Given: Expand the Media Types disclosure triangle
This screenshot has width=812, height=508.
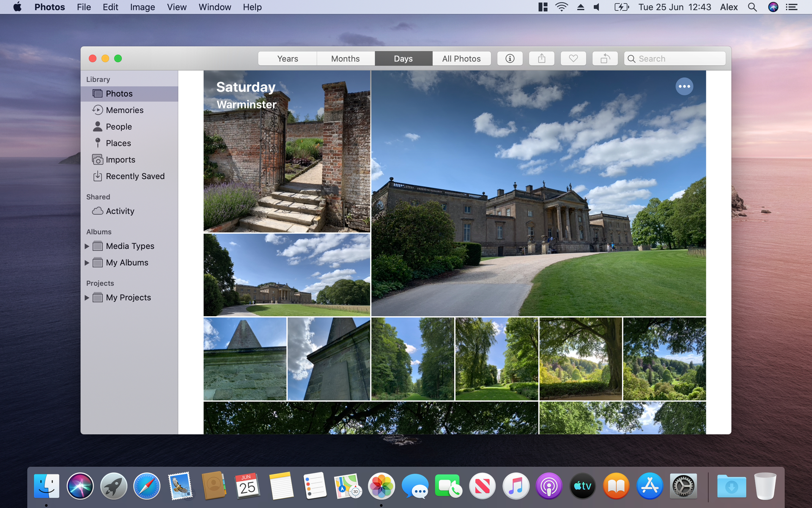Looking at the screenshot, I should point(87,246).
